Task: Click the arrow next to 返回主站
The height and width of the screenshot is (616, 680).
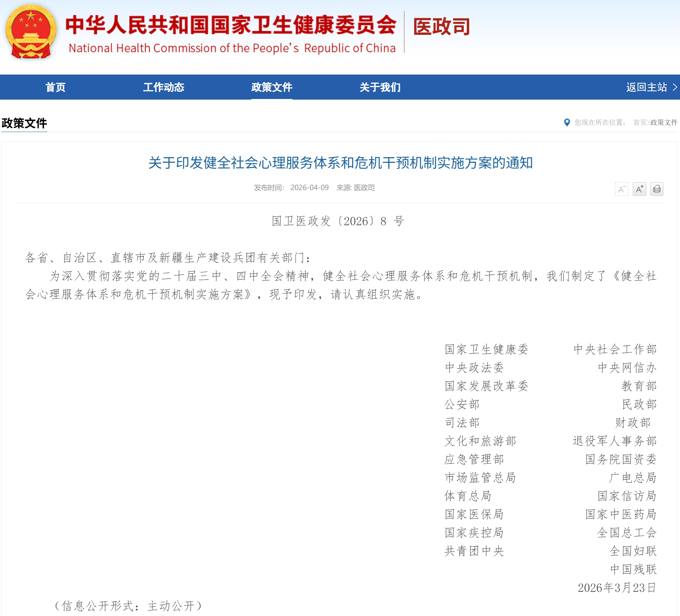Action: (674, 87)
